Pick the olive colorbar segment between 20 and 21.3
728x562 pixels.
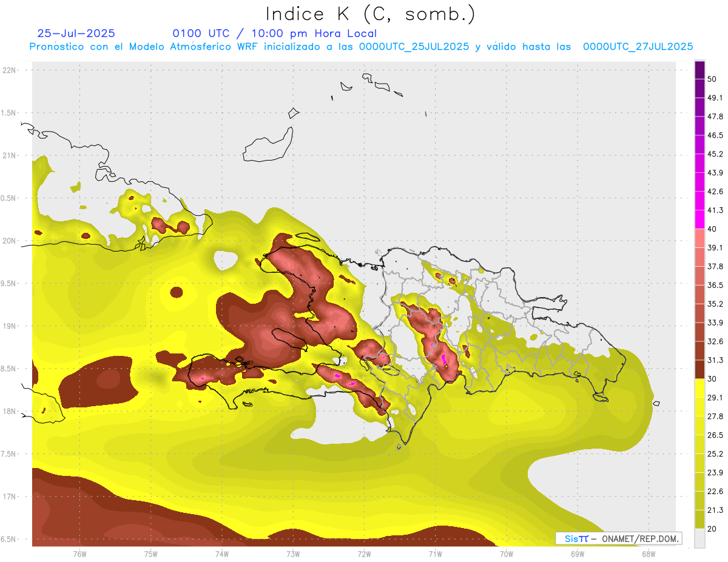(x=700, y=520)
